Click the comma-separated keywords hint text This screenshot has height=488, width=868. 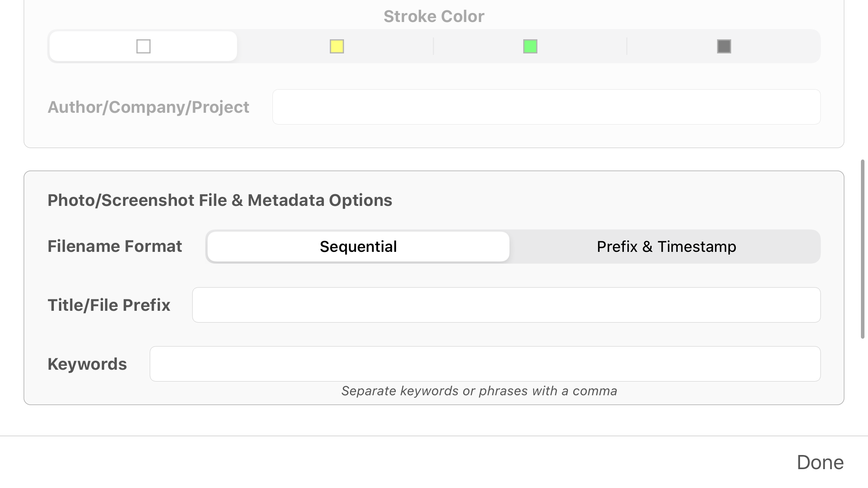(x=479, y=391)
